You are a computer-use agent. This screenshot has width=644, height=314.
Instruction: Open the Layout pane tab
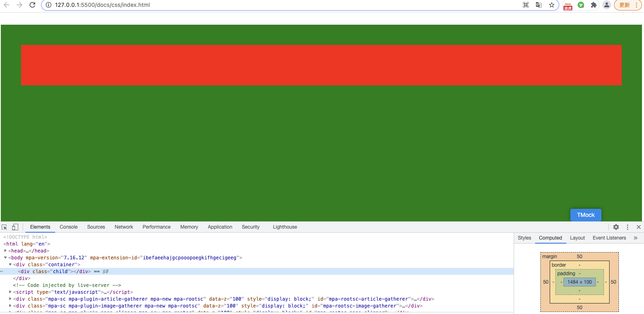[x=577, y=238]
